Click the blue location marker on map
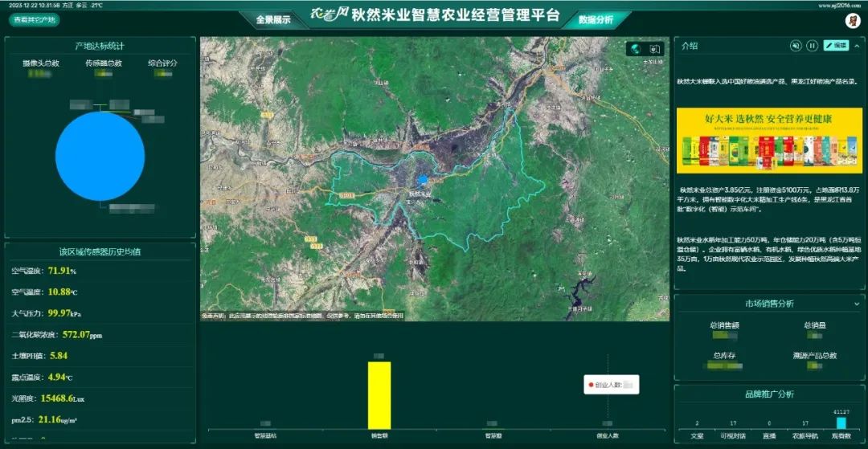868x449 pixels. [x=424, y=181]
